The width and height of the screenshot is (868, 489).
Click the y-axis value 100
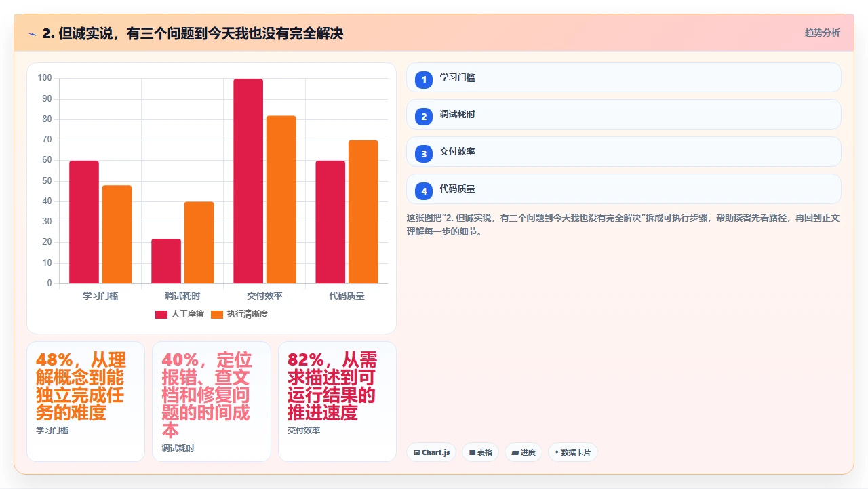45,78
